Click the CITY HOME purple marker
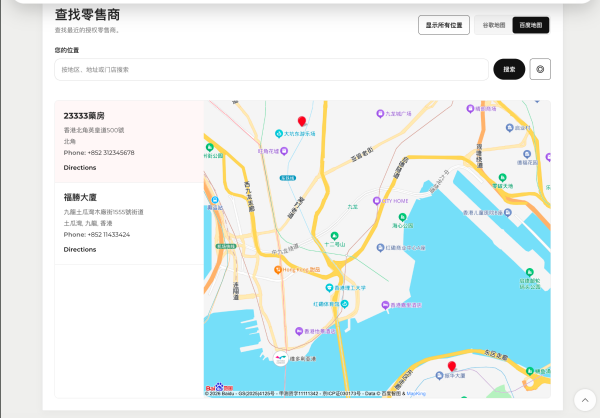The height and width of the screenshot is (418, 600). pos(377,201)
